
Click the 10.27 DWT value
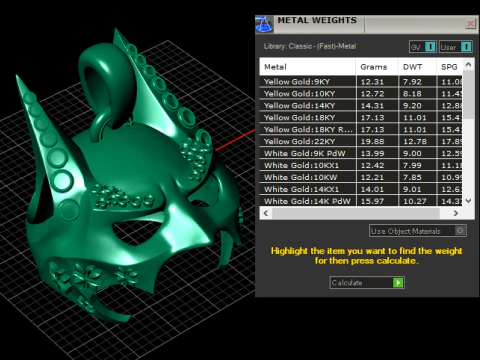coord(415,201)
